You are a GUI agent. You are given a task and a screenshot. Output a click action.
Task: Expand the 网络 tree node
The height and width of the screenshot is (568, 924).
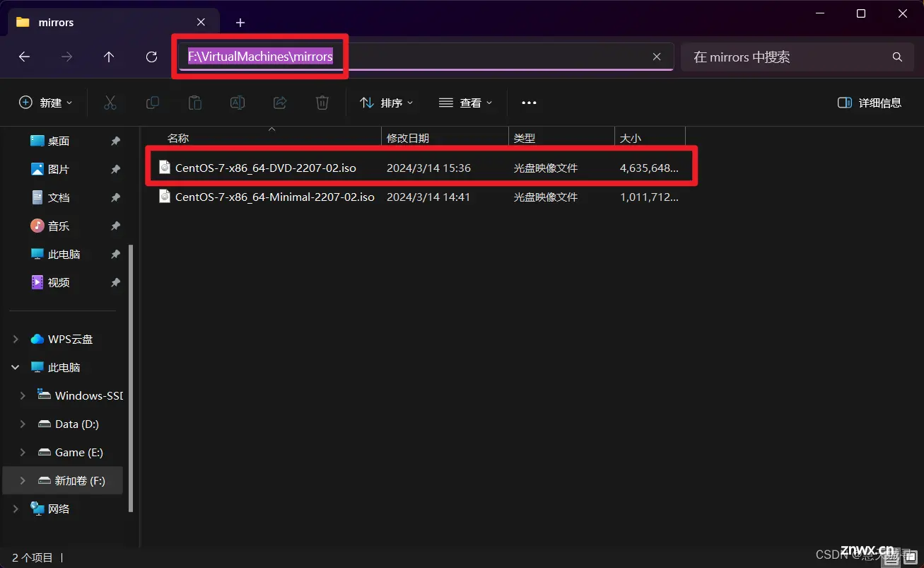16,509
